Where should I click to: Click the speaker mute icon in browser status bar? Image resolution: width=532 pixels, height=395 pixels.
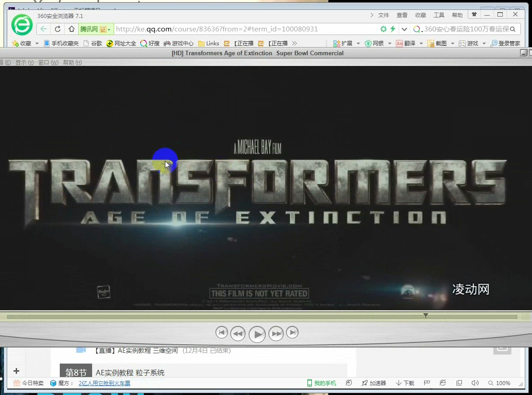pos(474,383)
